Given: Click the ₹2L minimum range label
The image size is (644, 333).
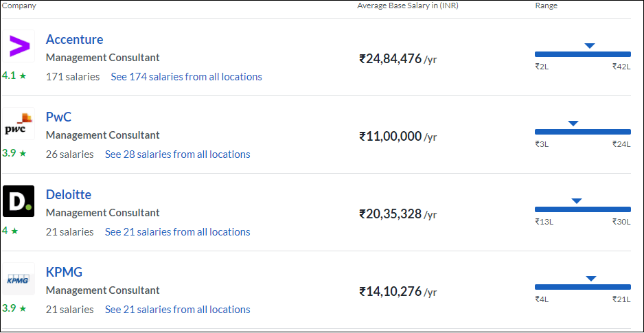Looking at the screenshot, I should click(542, 67).
